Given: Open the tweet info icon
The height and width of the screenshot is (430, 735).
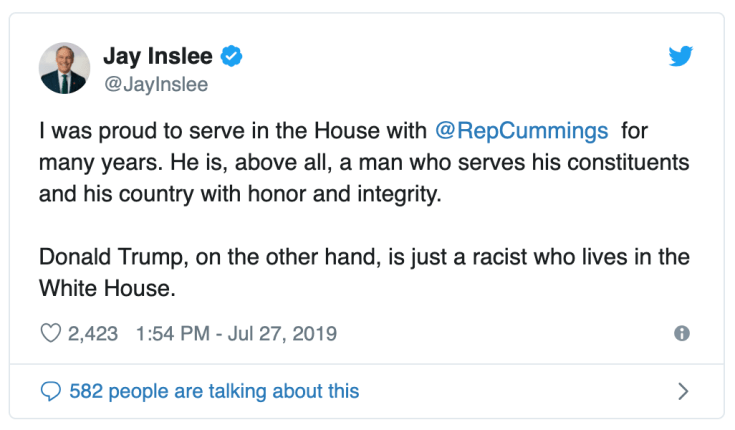Looking at the screenshot, I should [x=682, y=334].
